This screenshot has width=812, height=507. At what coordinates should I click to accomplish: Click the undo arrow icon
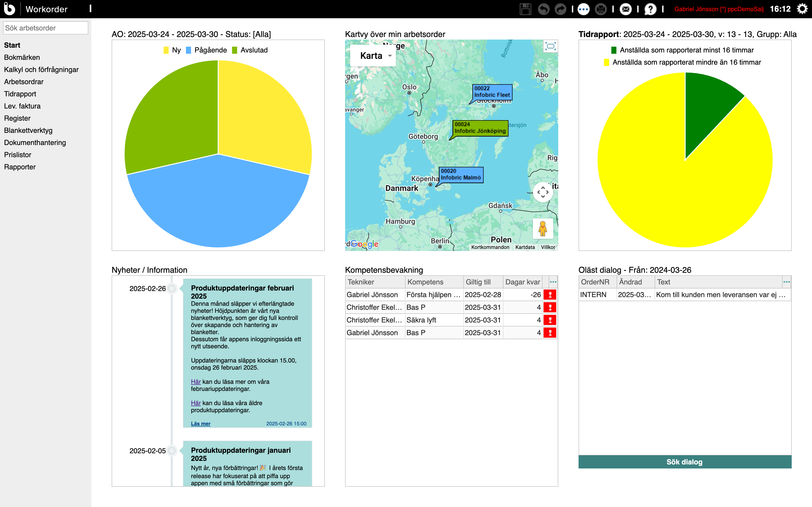pyautogui.click(x=544, y=9)
